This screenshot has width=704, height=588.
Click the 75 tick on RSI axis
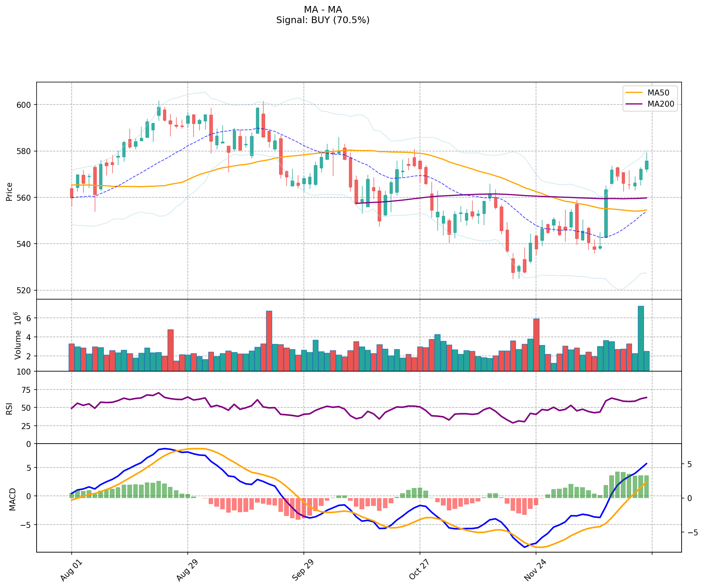click(26, 390)
